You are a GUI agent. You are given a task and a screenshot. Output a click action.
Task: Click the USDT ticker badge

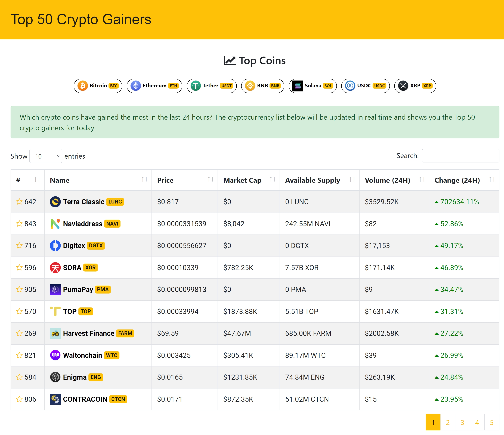point(227,86)
